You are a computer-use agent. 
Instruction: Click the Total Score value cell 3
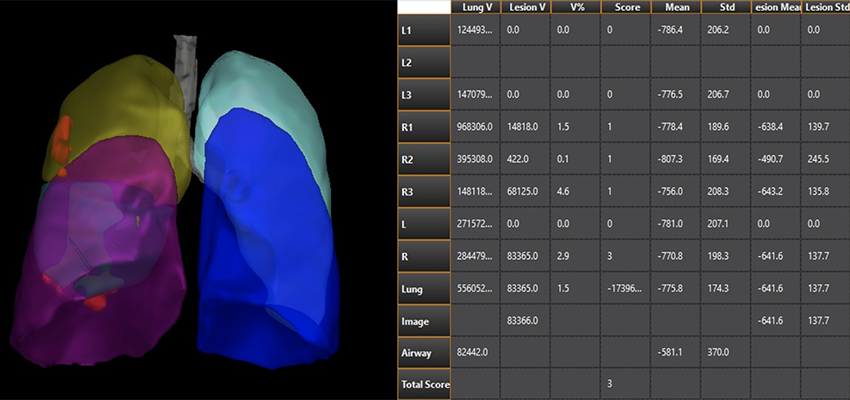(x=625, y=384)
